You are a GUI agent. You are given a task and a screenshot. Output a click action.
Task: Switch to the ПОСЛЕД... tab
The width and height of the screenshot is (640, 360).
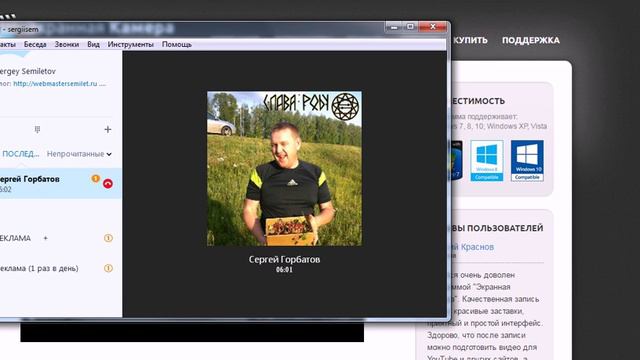click(x=20, y=154)
